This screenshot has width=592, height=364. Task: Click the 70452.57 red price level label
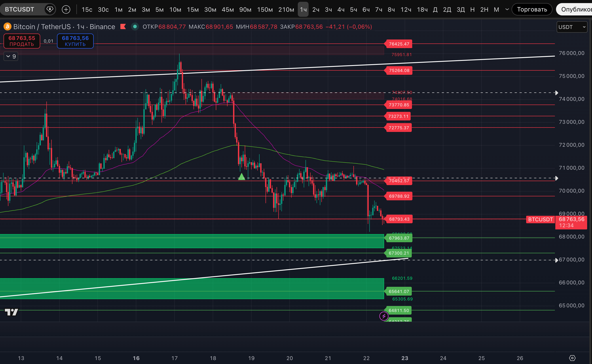(x=399, y=180)
